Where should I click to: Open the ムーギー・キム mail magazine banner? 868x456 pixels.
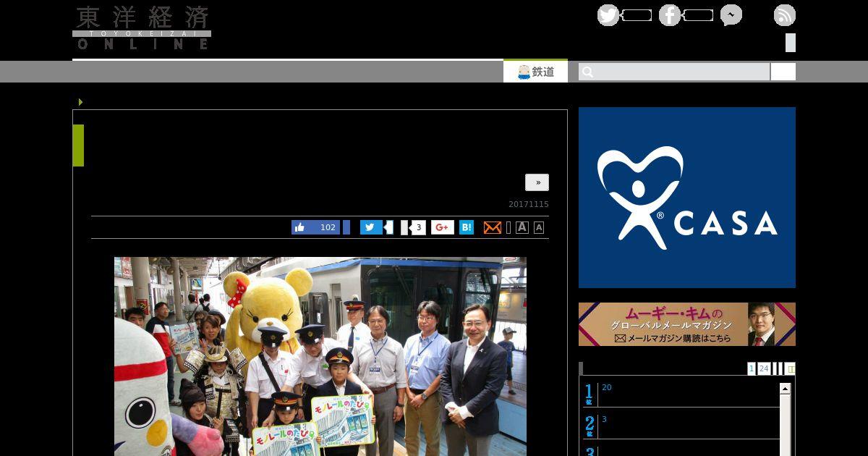[x=687, y=324]
